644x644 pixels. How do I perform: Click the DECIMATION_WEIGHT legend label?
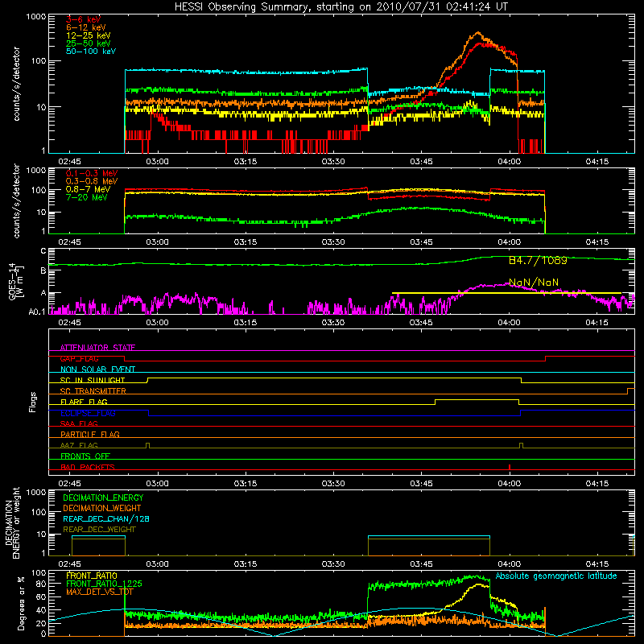pos(102,508)
